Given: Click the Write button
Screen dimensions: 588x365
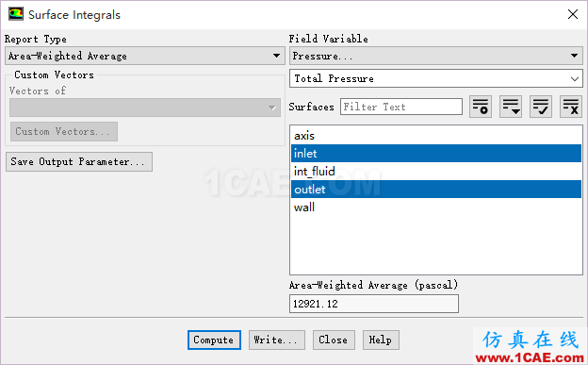Looking at the screenshot, I should point(277,340).
